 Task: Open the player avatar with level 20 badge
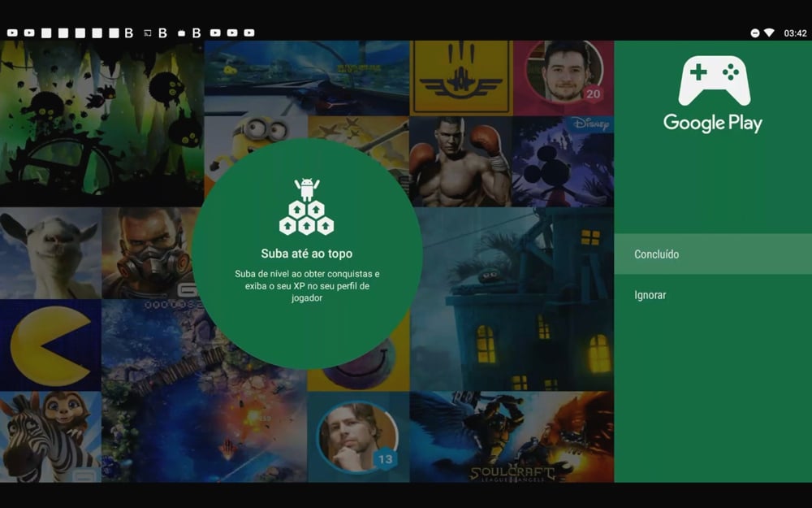click(564, 78)
